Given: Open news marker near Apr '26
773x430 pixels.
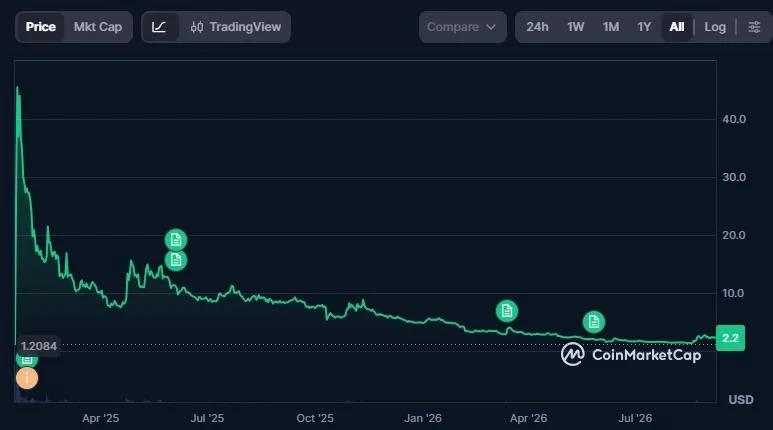Looking at the screenshot, I should (x=507, y=311).
